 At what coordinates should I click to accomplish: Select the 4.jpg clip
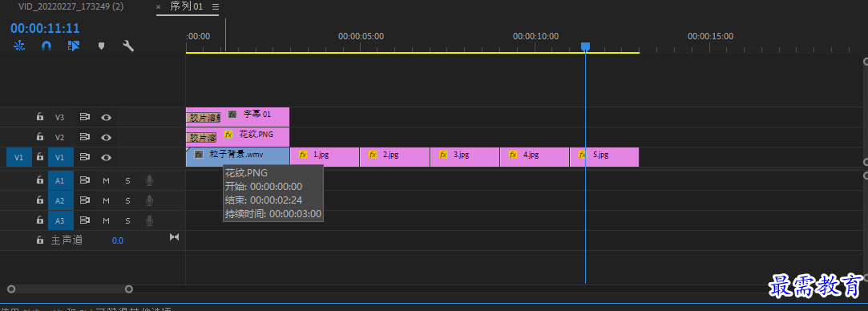click(535, 157)
